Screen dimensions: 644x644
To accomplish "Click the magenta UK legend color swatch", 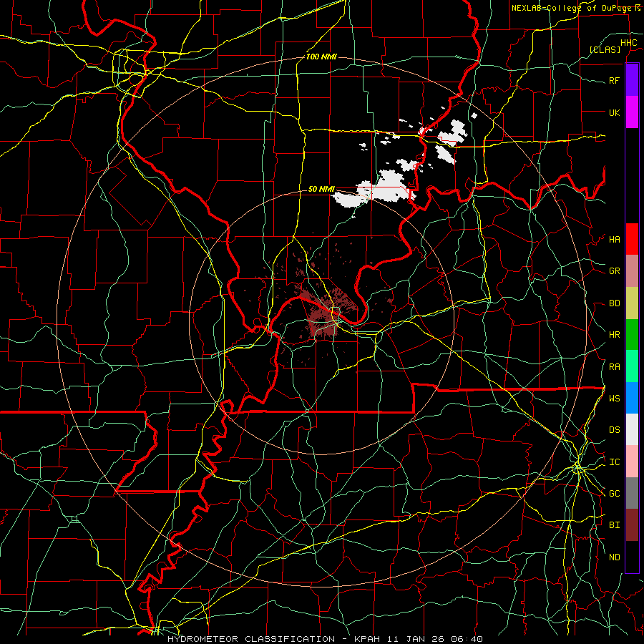I will tap(632, 112).
